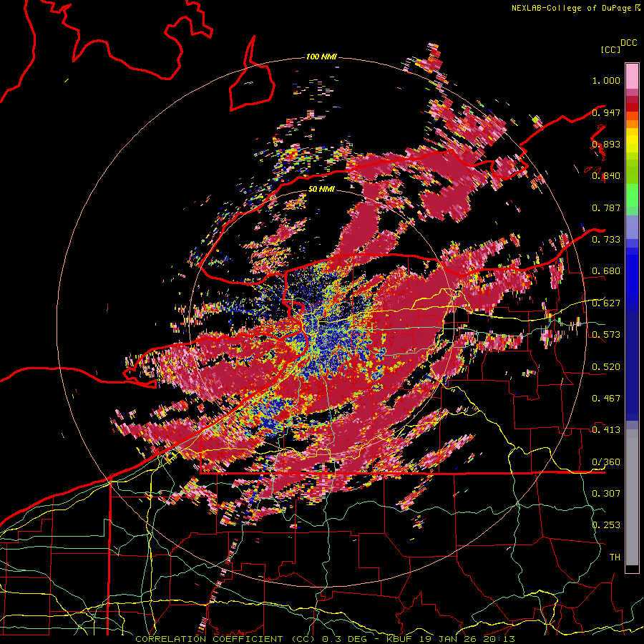Click the 0.733 color scale value
644x644 pixels.
coord(606,240)
